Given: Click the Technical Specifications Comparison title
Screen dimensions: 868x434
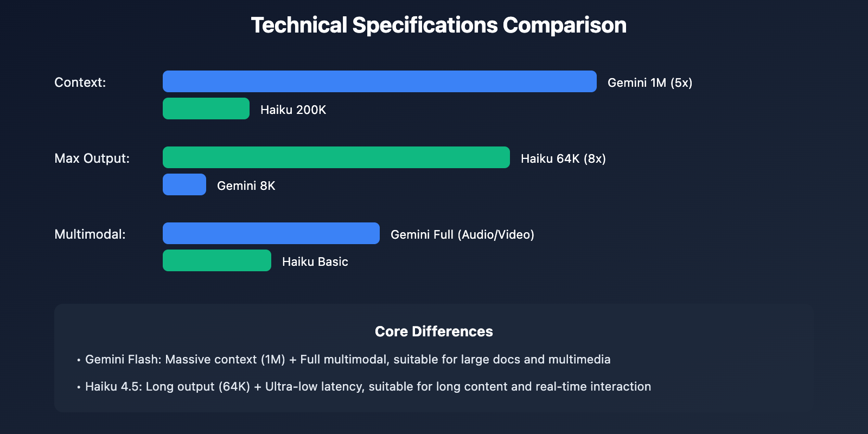Looking at the screenshot, I should 438,25.
